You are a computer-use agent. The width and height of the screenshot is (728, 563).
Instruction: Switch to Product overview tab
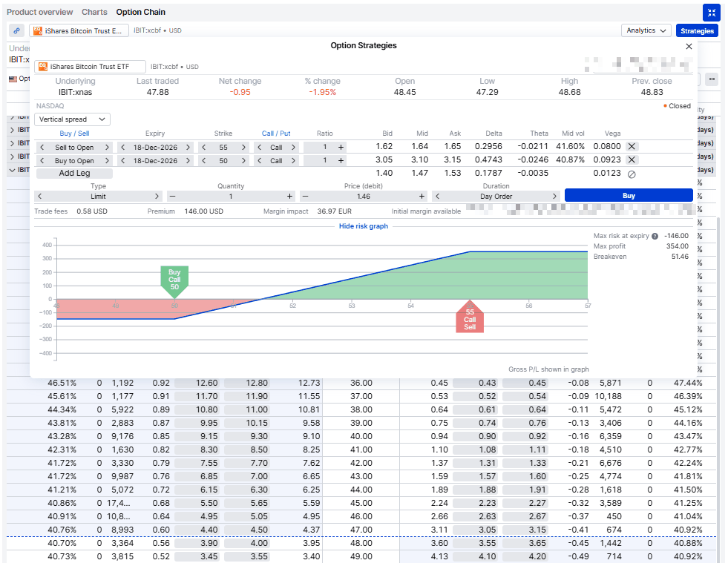tap(39, 12)
